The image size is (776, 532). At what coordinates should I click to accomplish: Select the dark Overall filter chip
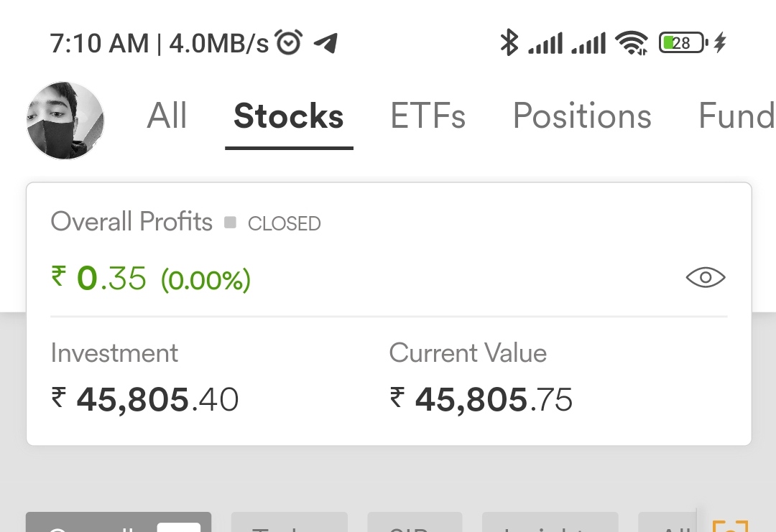click(x=119, y=522)
